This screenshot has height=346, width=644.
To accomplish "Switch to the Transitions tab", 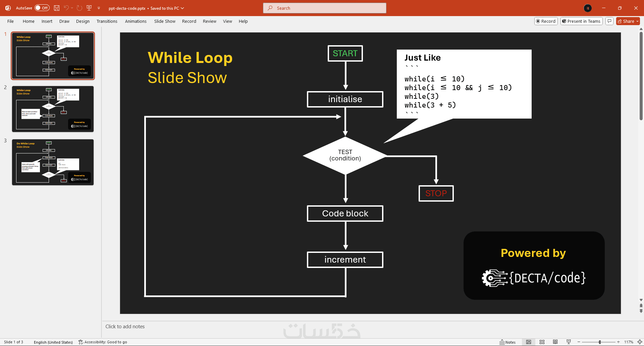I will coord(107,21).
